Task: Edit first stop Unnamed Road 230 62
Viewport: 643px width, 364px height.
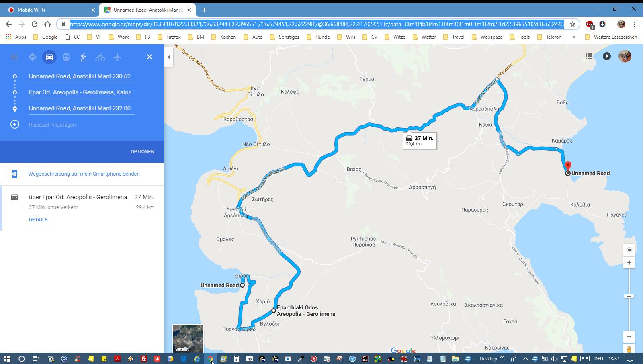Action: (82, 76)
